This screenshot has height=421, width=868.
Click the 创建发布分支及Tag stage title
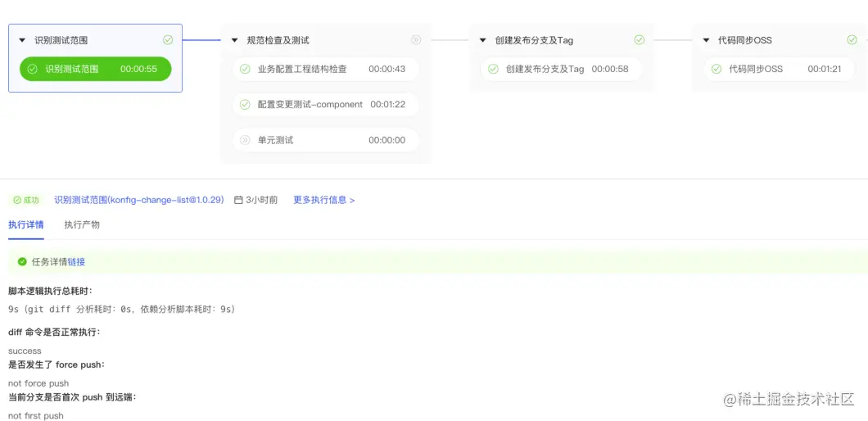point(534,40)
